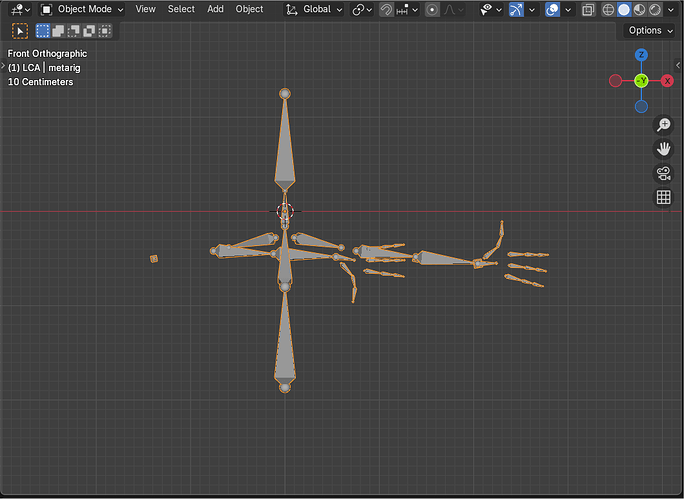Click the -Y axis on the navigation gizmo
The width and height of the screenshot is (684, 499).
point(641,81)
